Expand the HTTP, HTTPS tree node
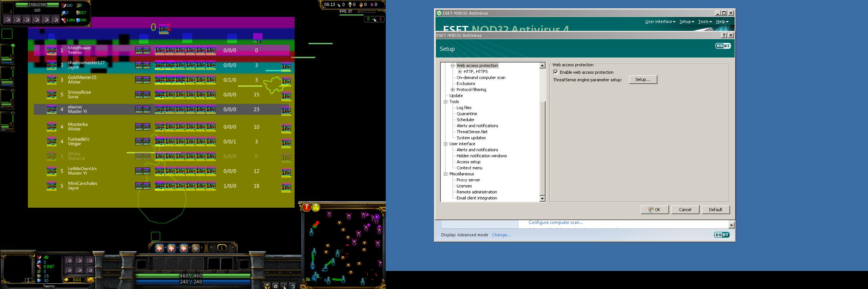 click(x=460, y=71)
